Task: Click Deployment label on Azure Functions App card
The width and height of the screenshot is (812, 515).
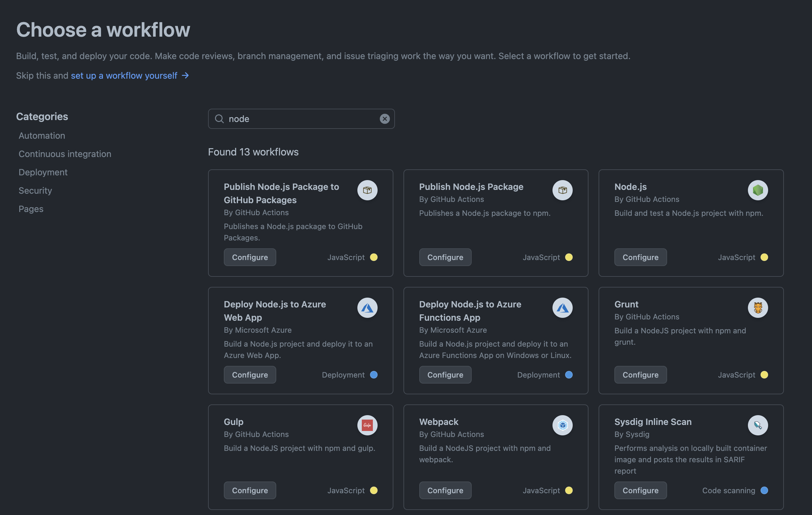Action: point(538,375)
